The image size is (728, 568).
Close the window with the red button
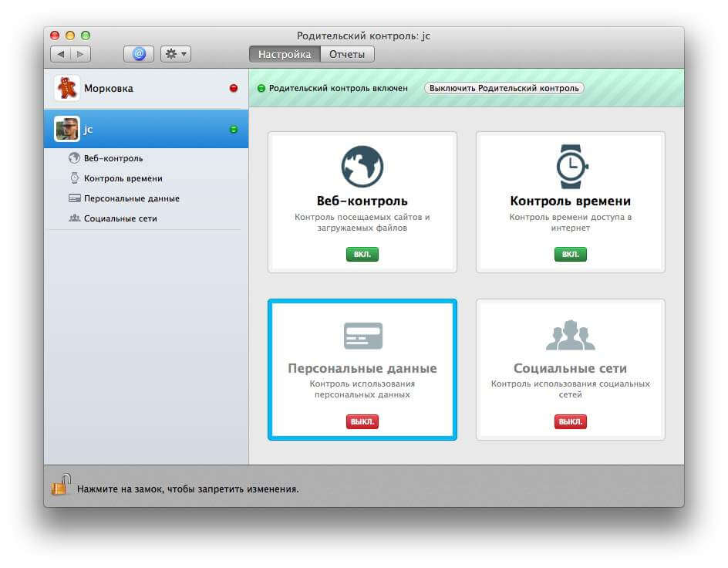pos(55,35)
